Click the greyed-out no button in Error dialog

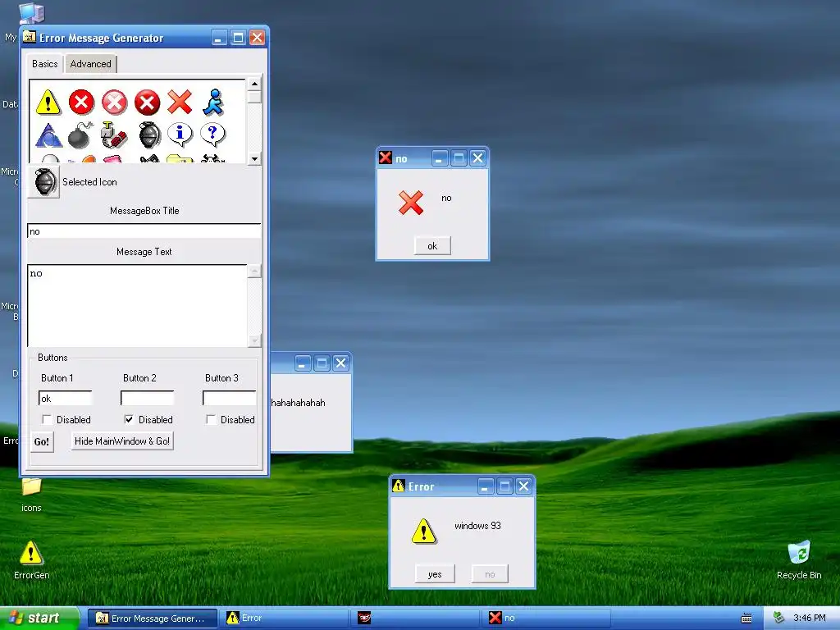pyautogui.click(x=490, y=574)
